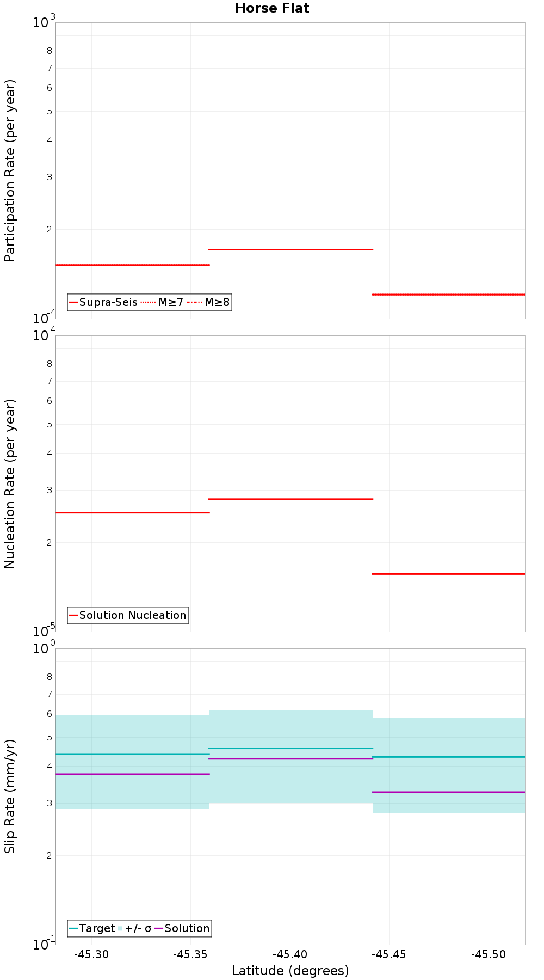Screen dimensions: 544x980
Task: Click the Nucleation Rate axis label
Action: click(10, 483)
